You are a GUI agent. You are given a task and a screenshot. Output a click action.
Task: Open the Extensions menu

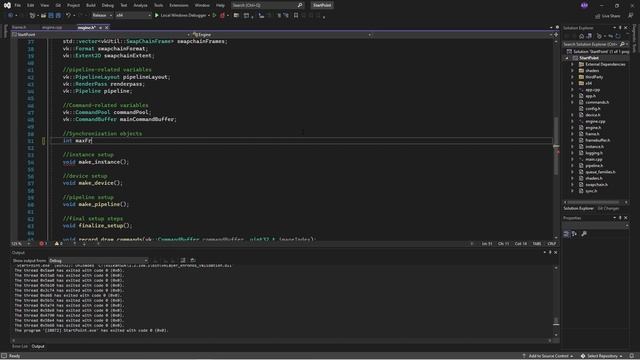(179, 5)
